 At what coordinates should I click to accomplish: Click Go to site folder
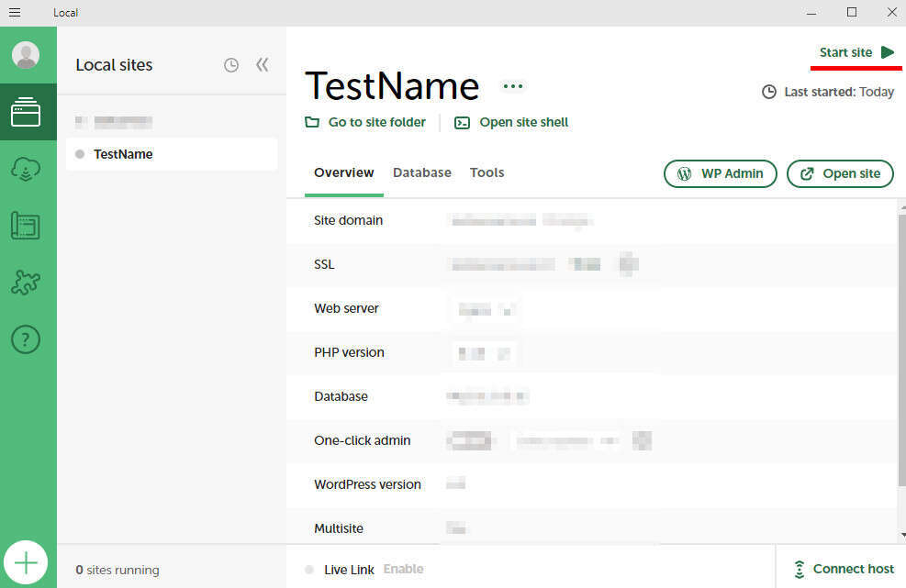click(x=365, y=122)
